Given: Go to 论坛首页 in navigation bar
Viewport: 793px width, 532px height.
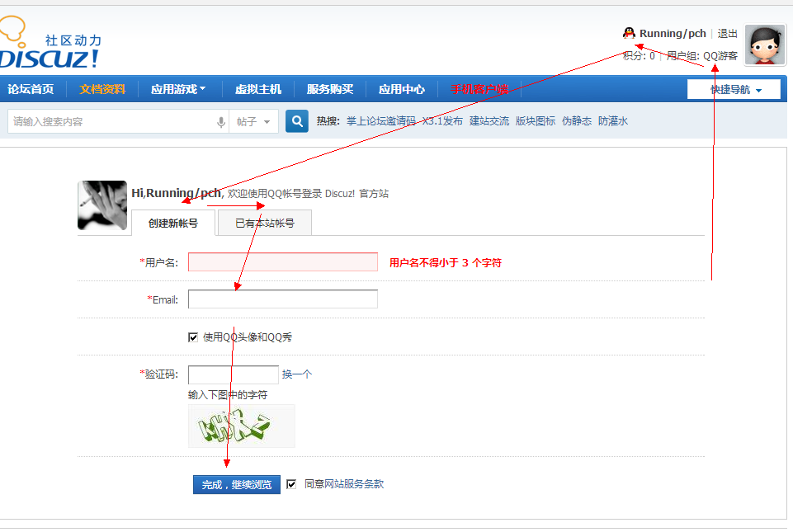Looking at the screenshot, I should [x=31, y=90].
